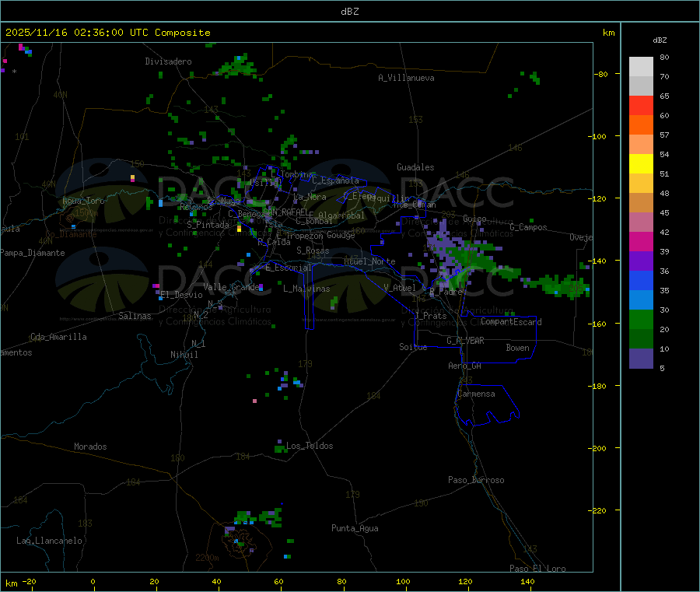
Task: Click the 'Soitue' map label
Action: [413, 347]
